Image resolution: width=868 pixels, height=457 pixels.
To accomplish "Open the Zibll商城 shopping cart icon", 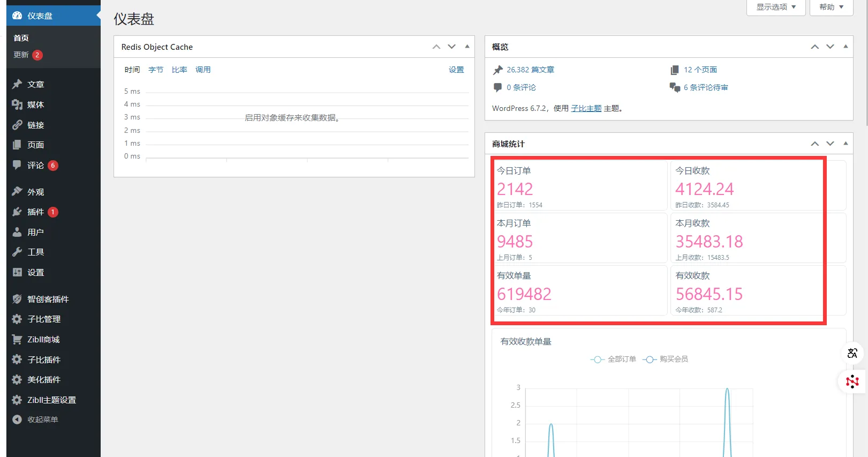I will [17, 339].
